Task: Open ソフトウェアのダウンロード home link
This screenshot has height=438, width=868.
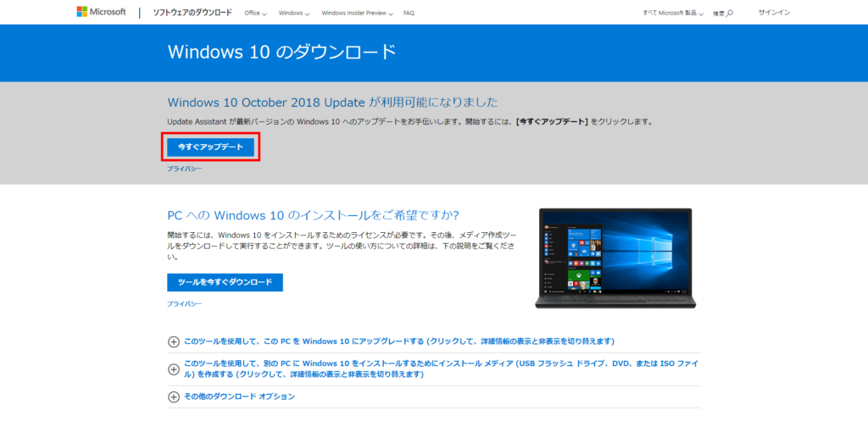Action: [192, 13]
